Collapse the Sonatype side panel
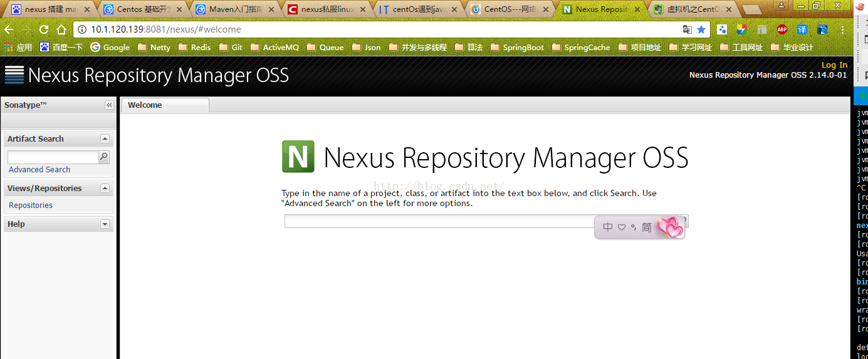Screen dimensions: 868x359 click(x=109, y=105)
